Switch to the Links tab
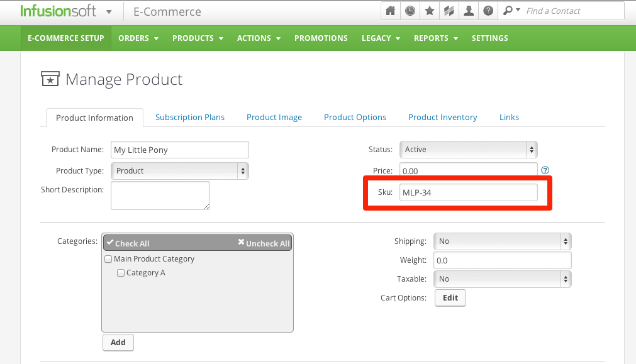The height and width of the screenshot is (364, 636). tap(509, 117)
